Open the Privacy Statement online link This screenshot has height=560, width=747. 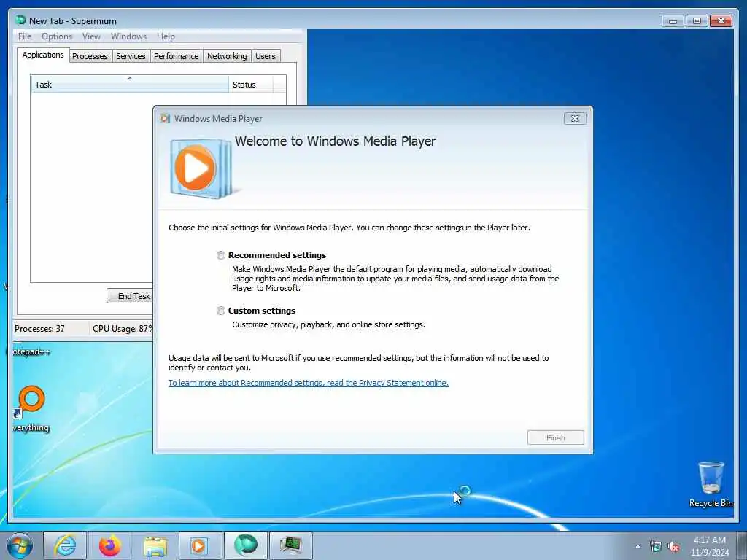[x=309, y=383]
